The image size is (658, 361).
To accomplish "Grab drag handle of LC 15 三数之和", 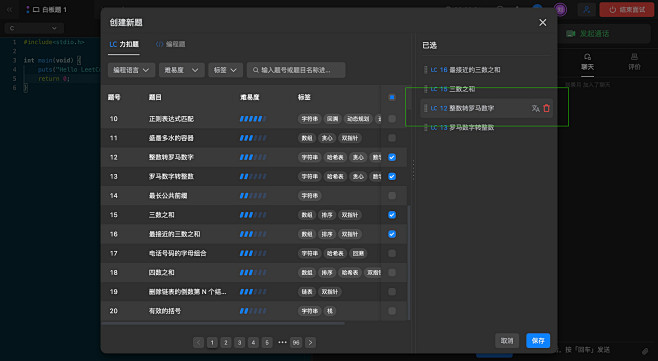I will point(426,89).
